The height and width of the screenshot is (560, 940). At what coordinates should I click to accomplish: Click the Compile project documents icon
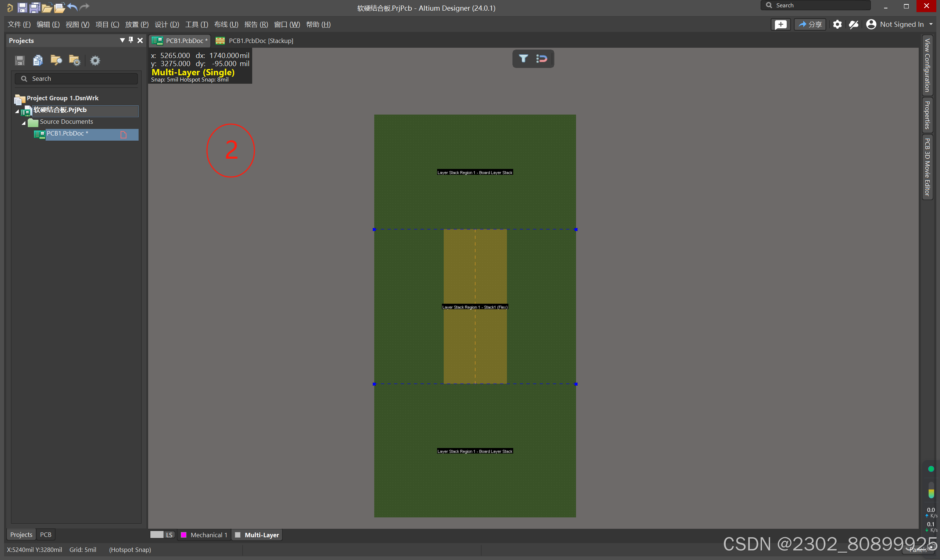coord(38,60)
